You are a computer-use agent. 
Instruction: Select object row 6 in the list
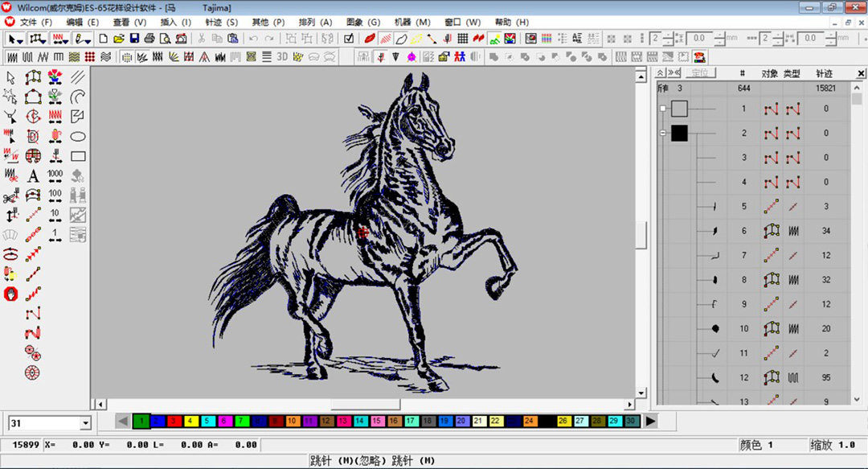[753, 231]
